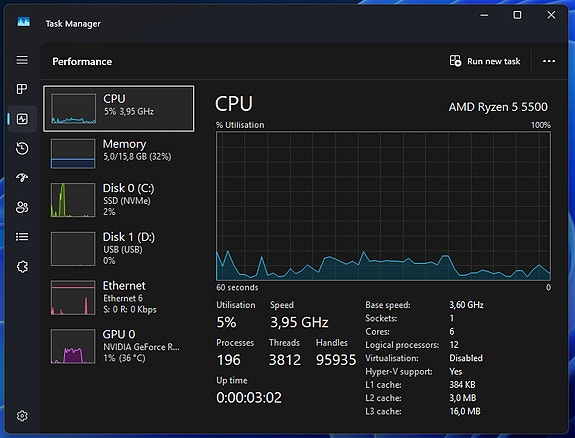The image size is (575, 438).
Task: Click the L1 cache 384 KB value
Action: (x=462, y=384)
